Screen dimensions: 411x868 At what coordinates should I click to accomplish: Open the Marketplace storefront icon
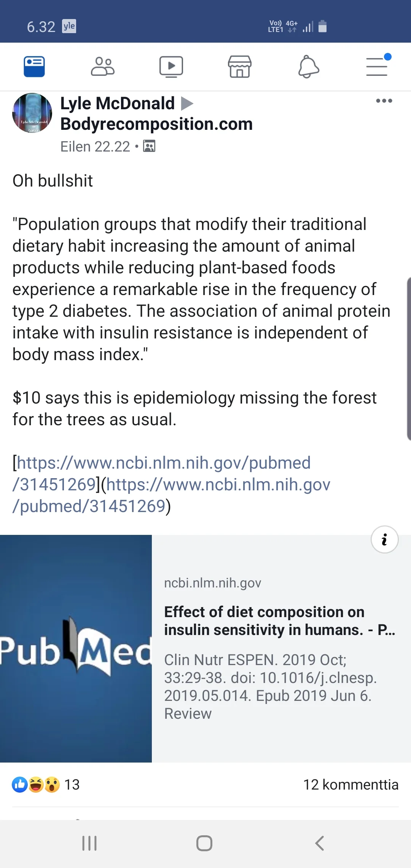coord(239,67)
